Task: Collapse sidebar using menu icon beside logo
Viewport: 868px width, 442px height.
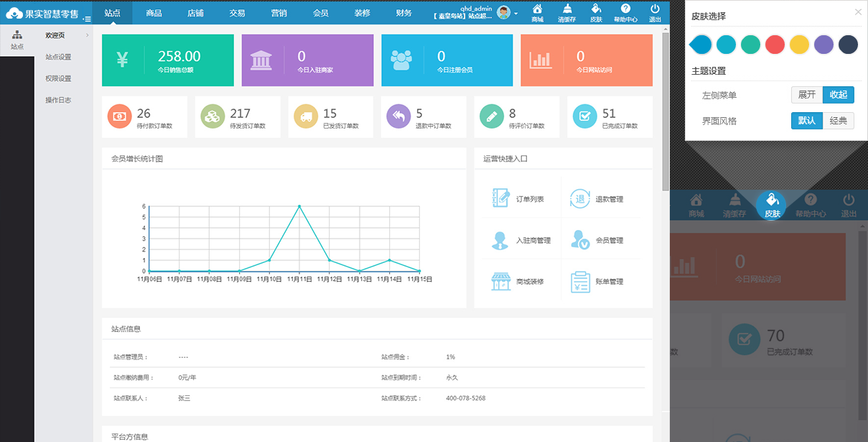Action: coord(87,18)
